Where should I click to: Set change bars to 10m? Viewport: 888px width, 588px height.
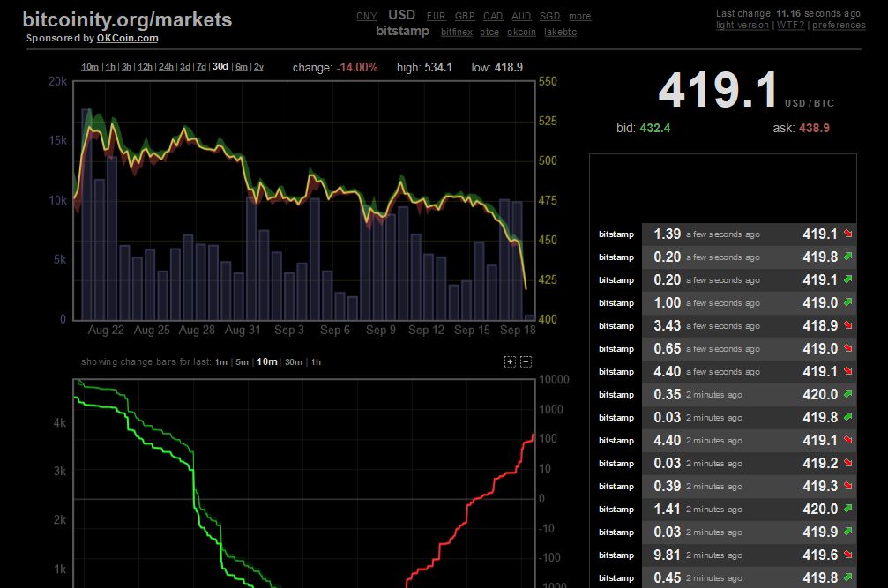266,361
